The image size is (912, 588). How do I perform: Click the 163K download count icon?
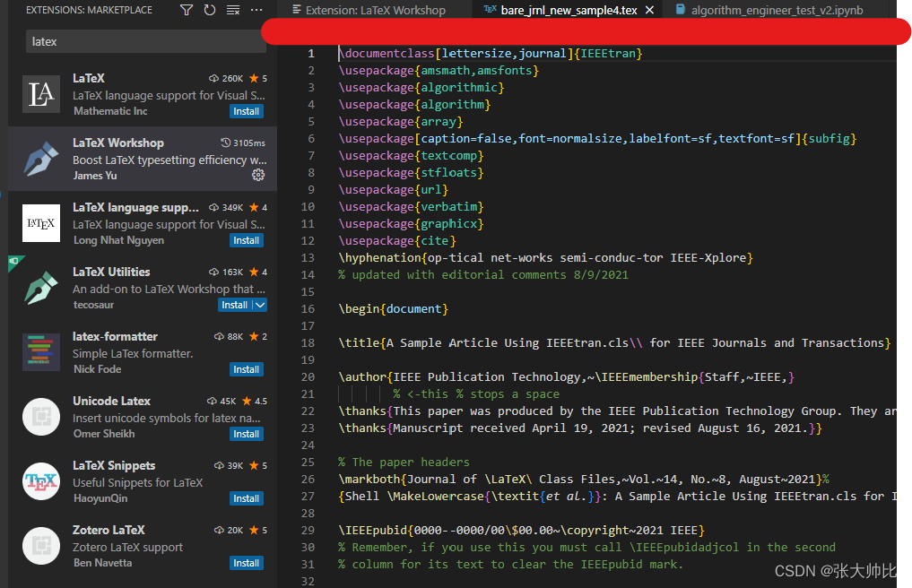pyautogui.click(x=213, y=272)
